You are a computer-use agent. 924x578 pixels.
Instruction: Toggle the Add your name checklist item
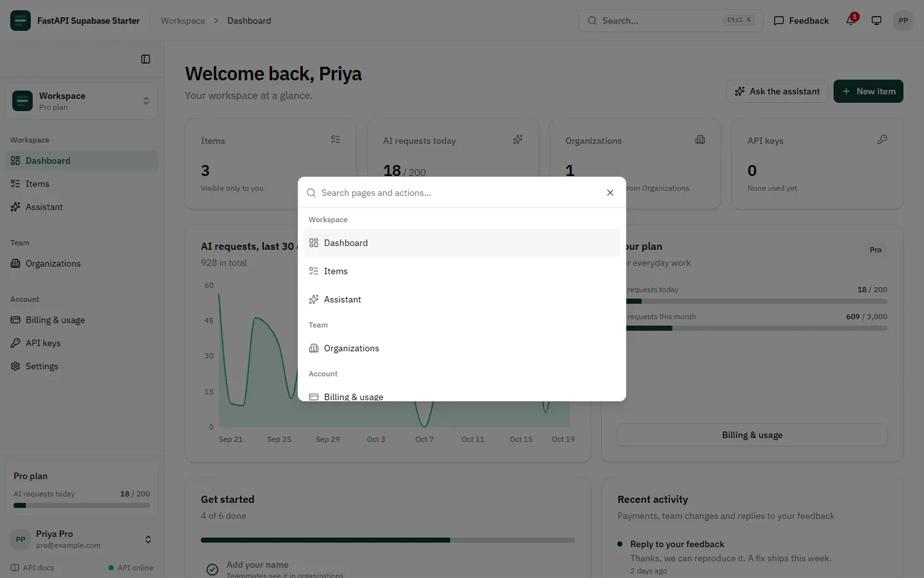point(212,569)
